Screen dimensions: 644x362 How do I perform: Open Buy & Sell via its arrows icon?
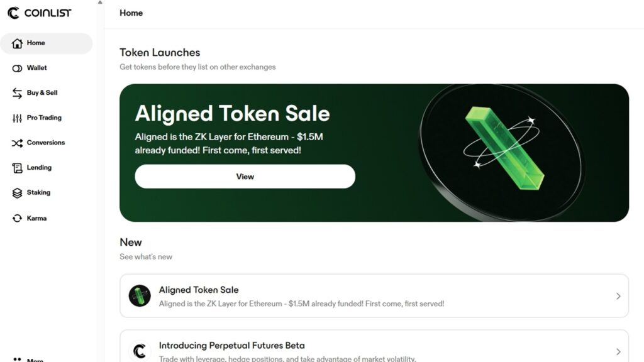18,92
